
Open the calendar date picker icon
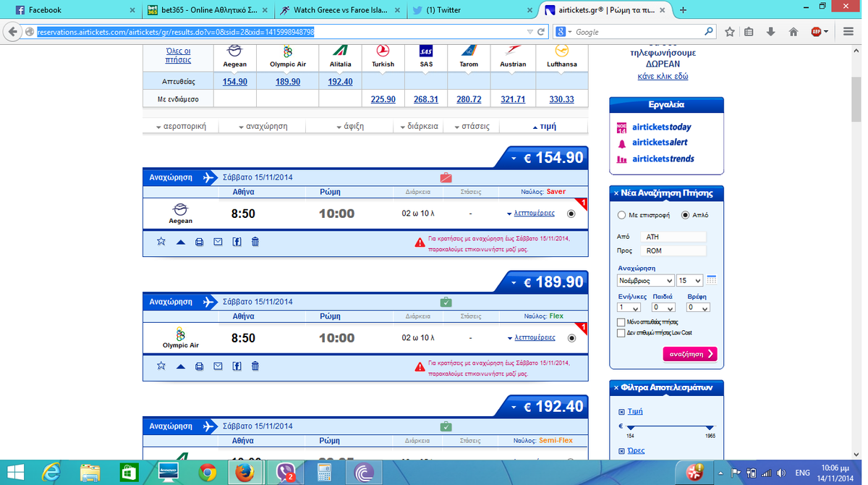[712, 280]
